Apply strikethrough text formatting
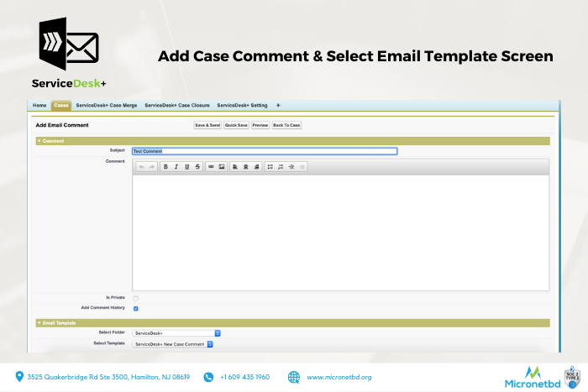Screen dimensions: 588x392 (197, 166)
